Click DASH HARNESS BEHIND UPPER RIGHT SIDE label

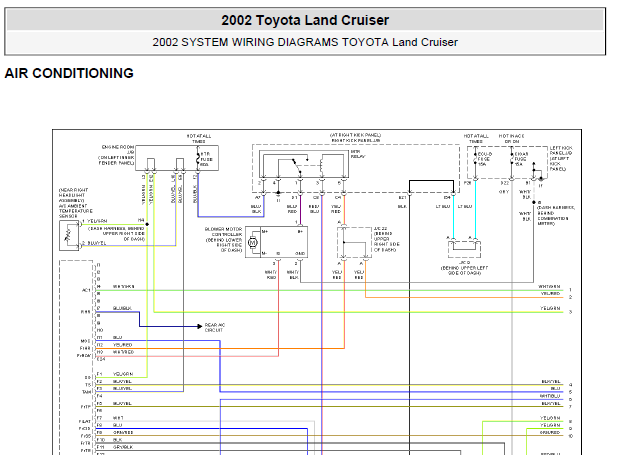click(x=116, y=233)
